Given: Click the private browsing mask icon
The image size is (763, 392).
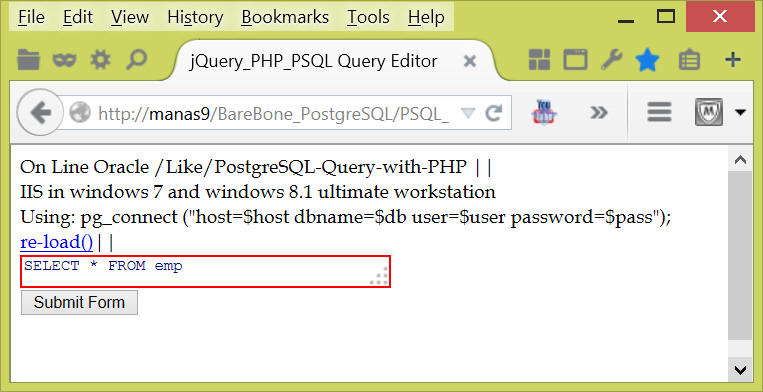Looking at the screenshot, I should click(65, 60).
